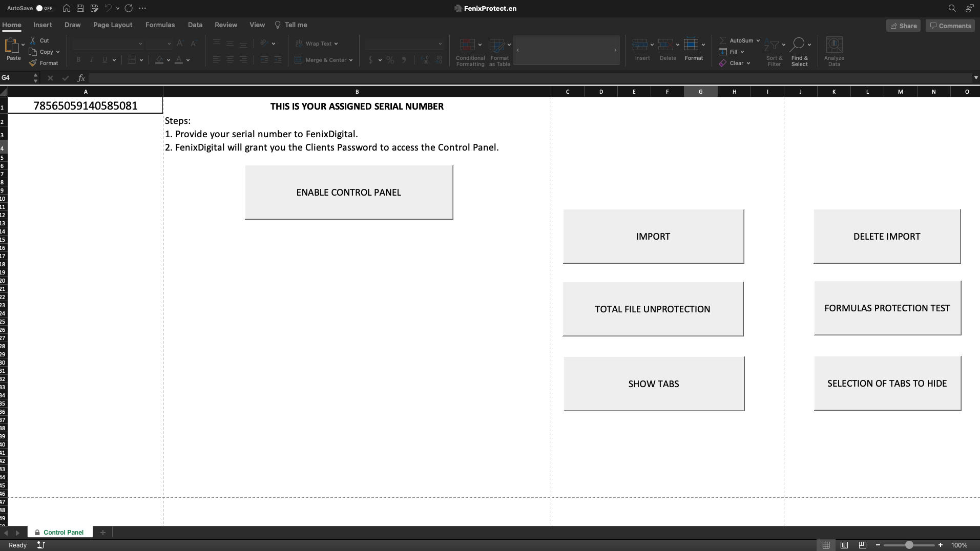Screen dimensions: 980x551
Task: Open the Review ribbon tab
Action: [x=226, y=25]
